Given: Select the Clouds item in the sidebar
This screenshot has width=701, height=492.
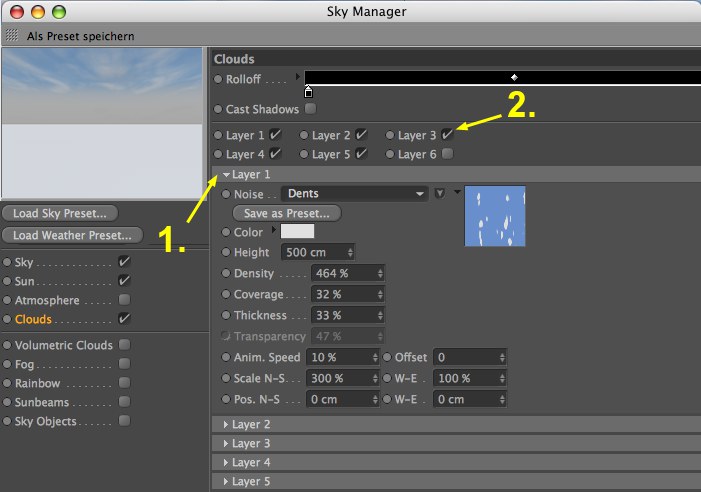Looking at the screenshot, I should [33, 319].
